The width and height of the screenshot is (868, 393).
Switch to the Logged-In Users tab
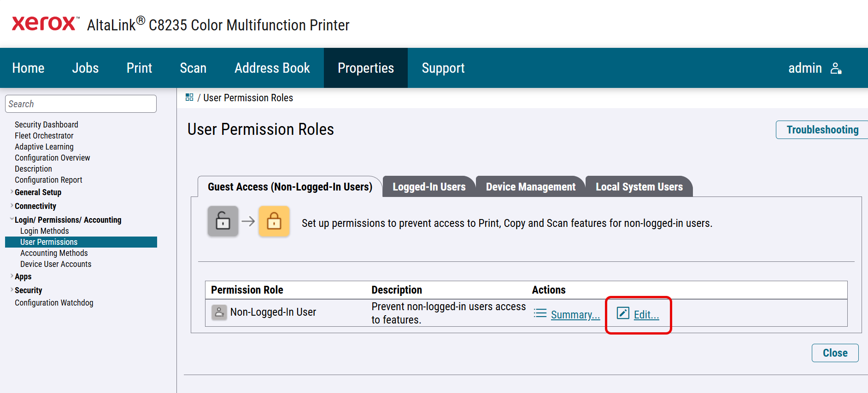point(428,187)
